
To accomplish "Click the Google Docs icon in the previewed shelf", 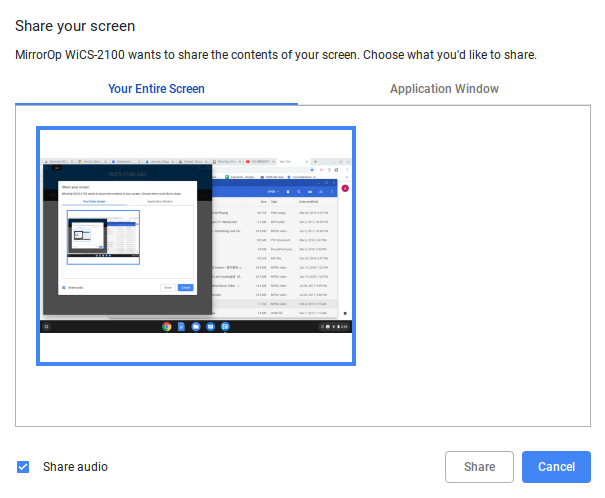I will coord(182,327).
